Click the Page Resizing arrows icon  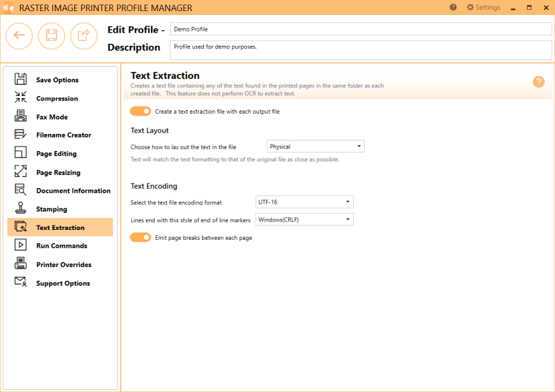[20, 171]
